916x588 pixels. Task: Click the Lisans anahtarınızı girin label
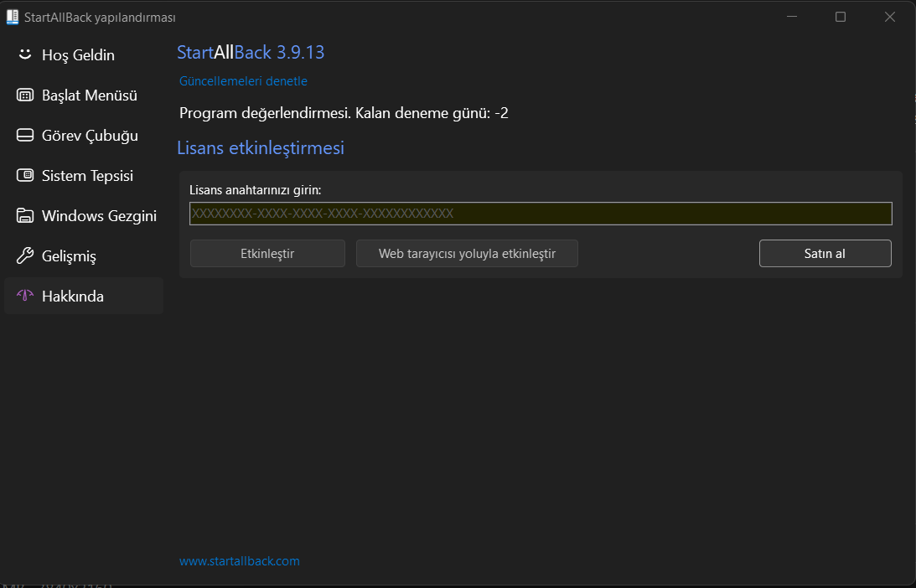(x=256, y=190)
